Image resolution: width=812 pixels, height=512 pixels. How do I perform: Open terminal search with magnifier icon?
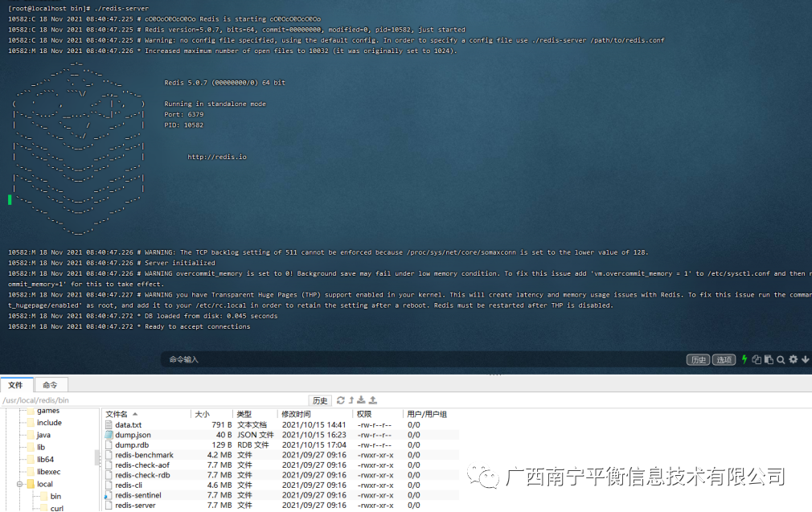pos(781,359)
